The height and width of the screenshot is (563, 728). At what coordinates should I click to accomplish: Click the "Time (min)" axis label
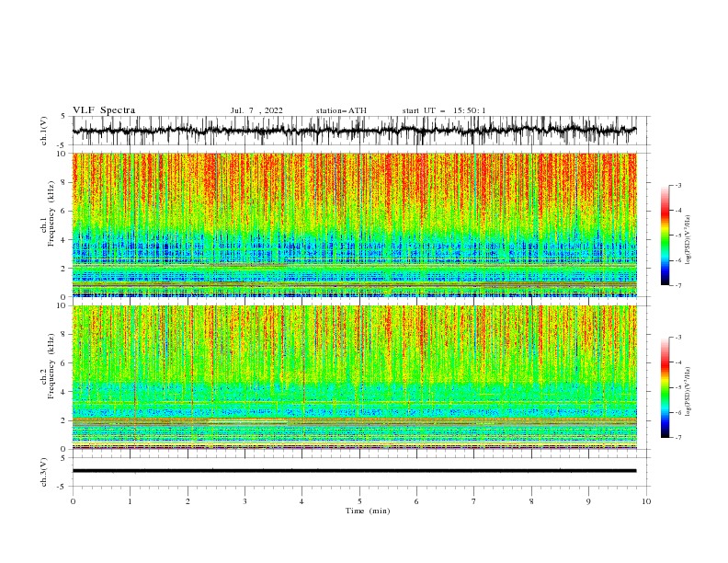tap(368, 511)
